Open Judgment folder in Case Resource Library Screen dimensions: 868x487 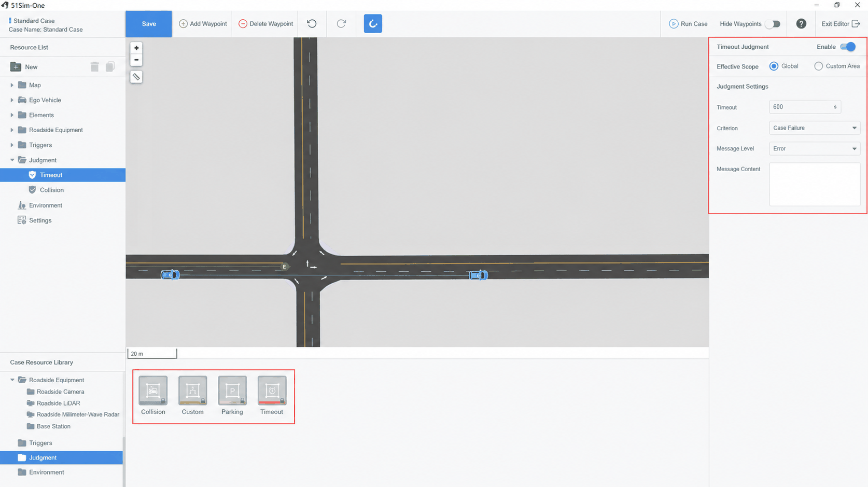point(61,457)
